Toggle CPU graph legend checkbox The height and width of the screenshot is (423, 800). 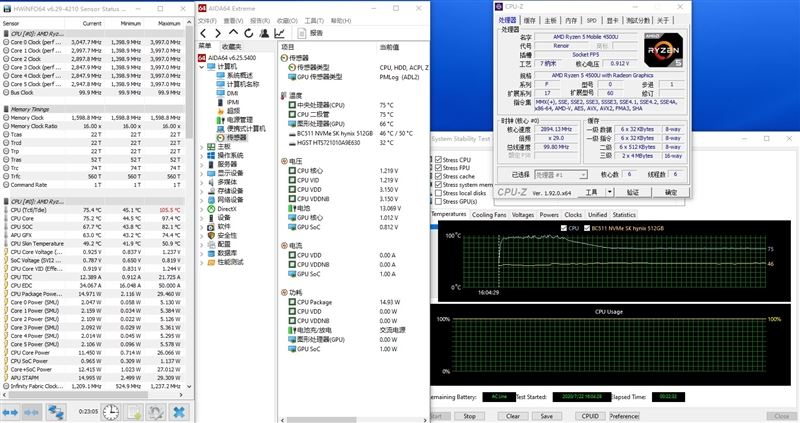tap(563, 228)
